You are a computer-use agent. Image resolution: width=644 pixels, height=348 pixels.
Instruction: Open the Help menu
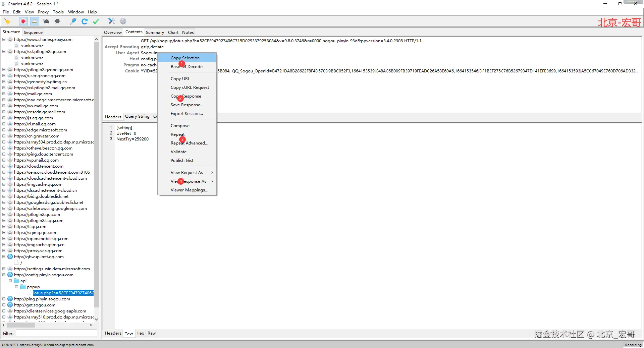click(92, 12)
